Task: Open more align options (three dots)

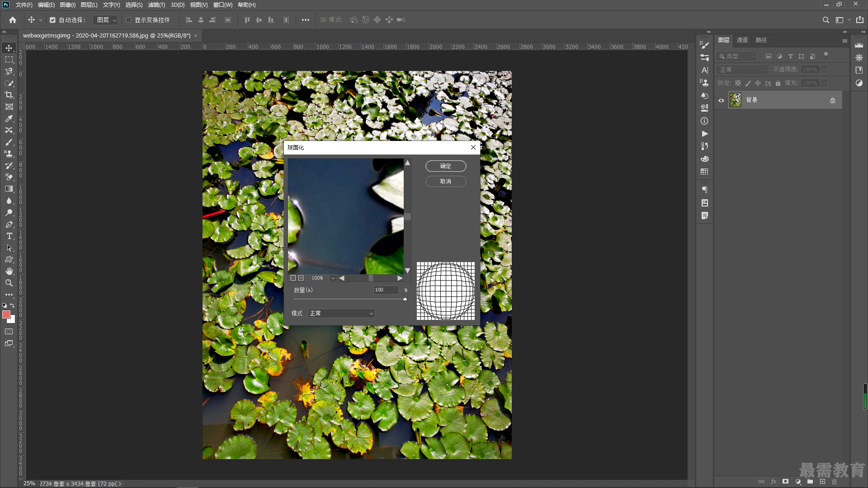Action: [306, 20]
